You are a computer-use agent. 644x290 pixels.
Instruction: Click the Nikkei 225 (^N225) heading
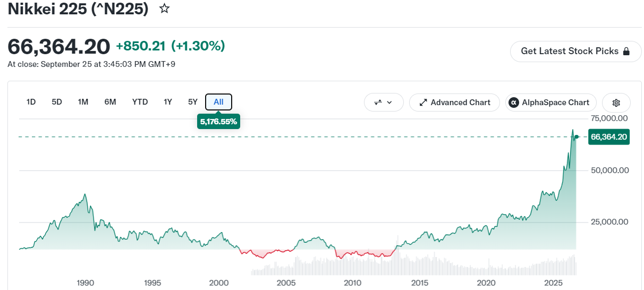pyautogui.click(x=78, y=8)
